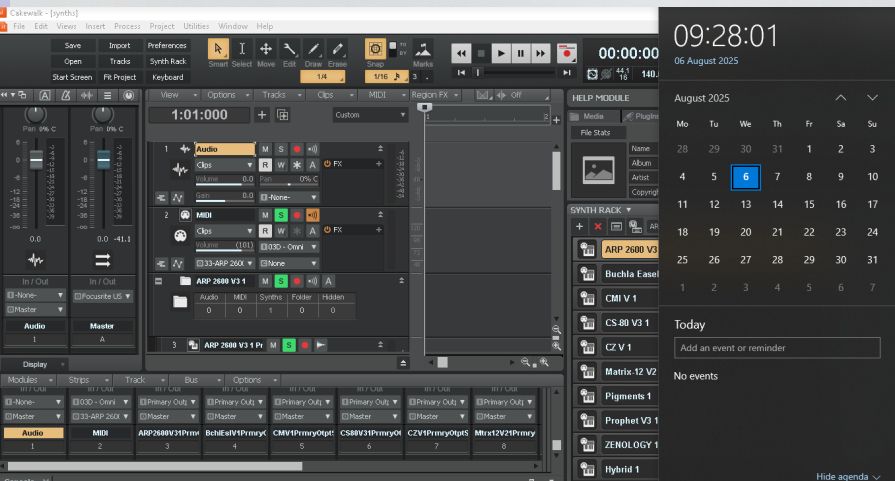Open the Pigments 1 synth icon

586,396
